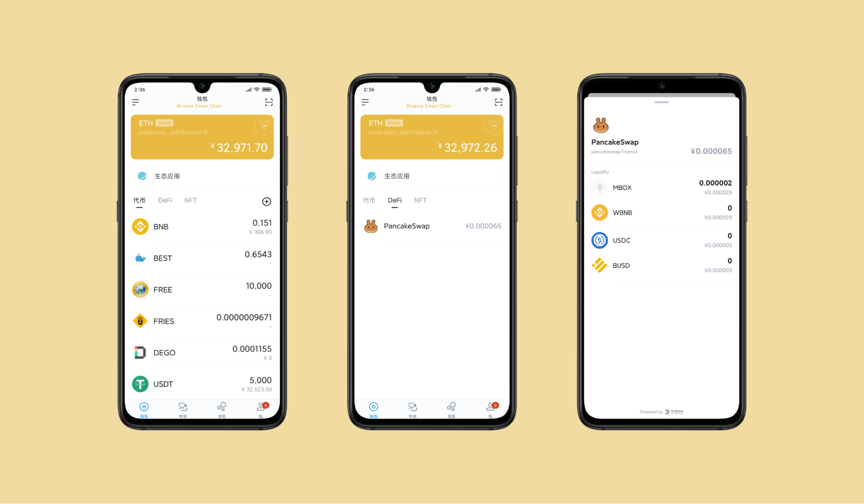Image resolution: width=864 pixels, height=504 pixels.
Task: Tap the USDT token icon
Action: click(140, 384)
